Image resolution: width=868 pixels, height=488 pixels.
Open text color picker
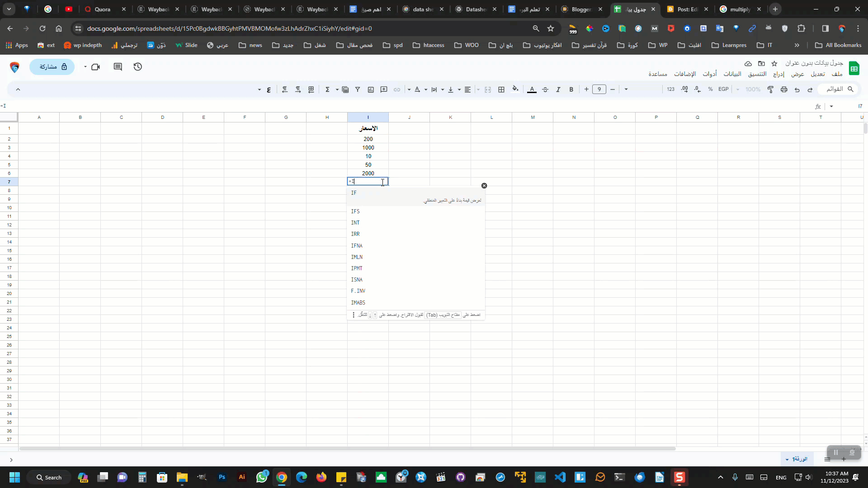point(532,89)
